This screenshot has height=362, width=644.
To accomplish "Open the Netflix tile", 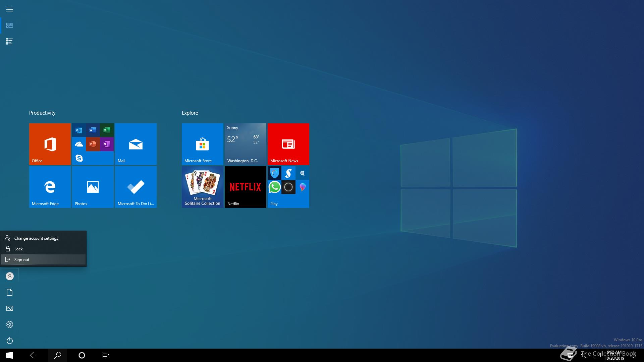I will point(246,187).
